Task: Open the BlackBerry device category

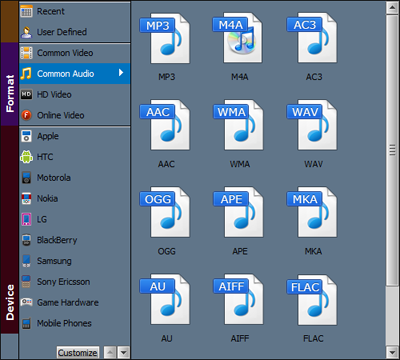Action: pos(75,240)
